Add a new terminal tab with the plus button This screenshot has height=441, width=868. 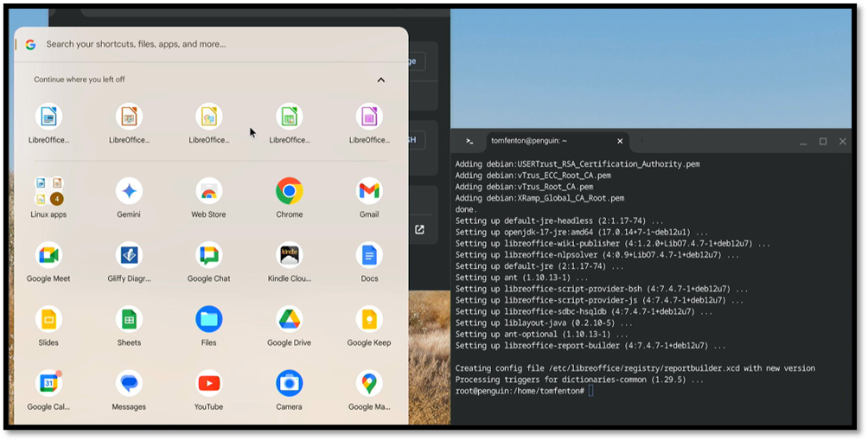[x=641, y=141]
